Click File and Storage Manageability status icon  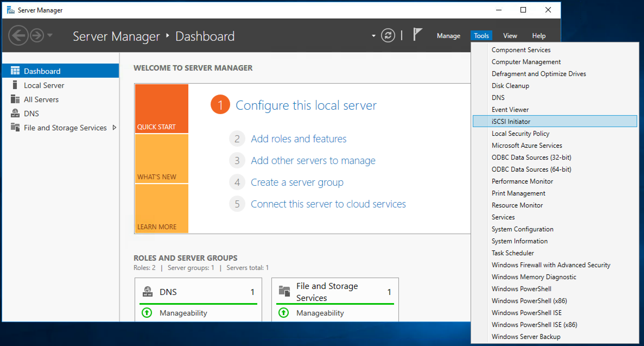(x=284, y=313)
